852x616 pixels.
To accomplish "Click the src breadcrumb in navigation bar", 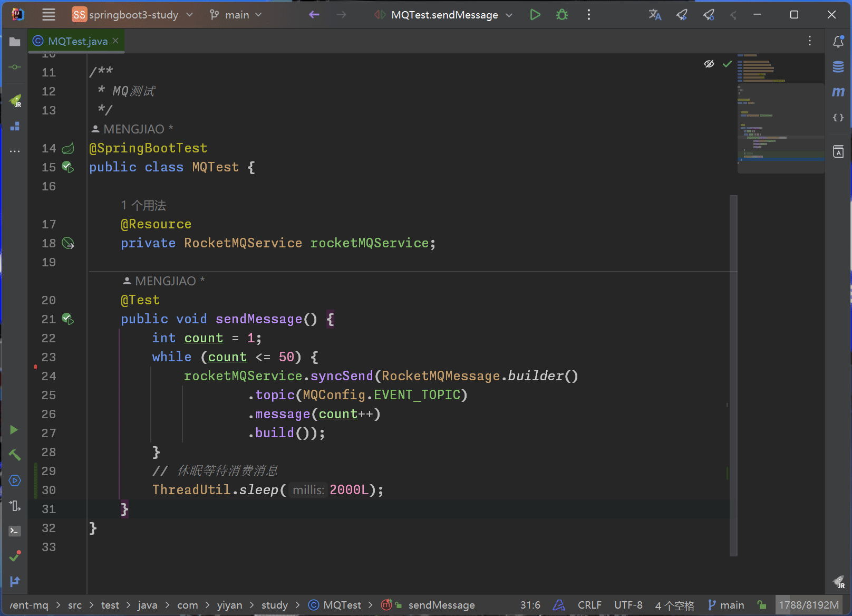I will [75, 605].
